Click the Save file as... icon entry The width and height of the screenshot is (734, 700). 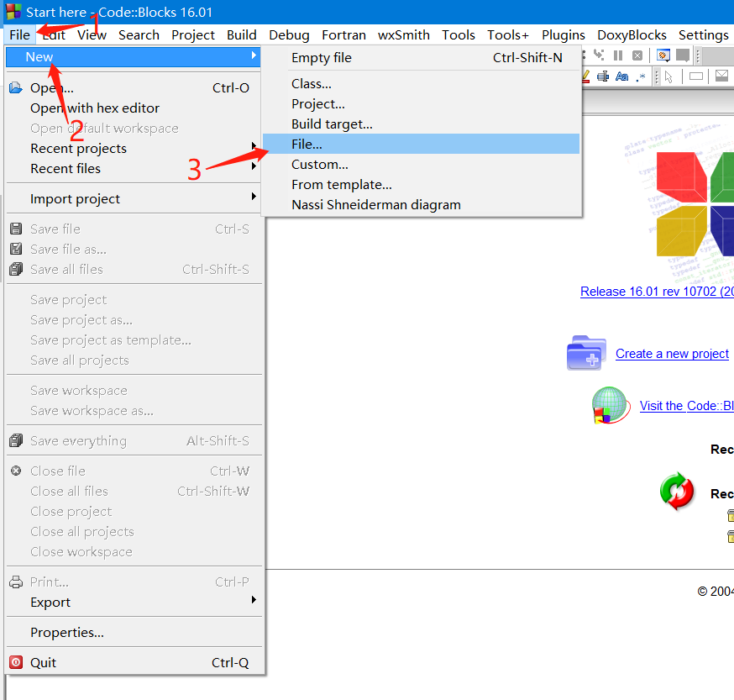(16, 249)
